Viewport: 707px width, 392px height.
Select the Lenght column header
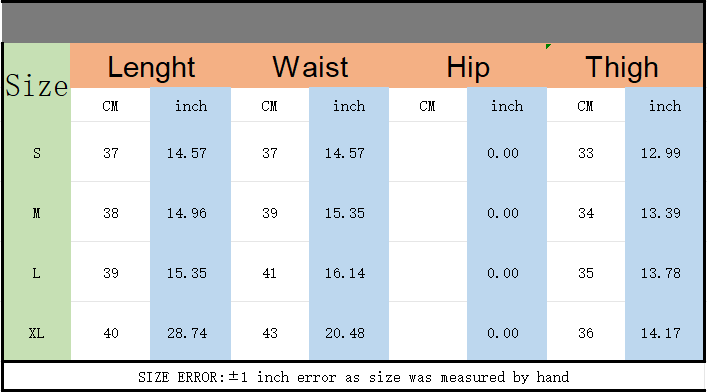coord(151,66)
